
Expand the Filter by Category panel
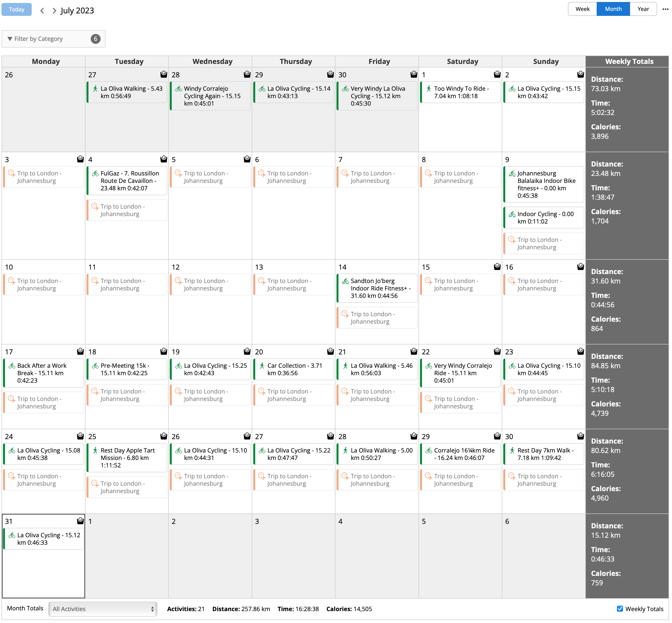click(38, 39)
